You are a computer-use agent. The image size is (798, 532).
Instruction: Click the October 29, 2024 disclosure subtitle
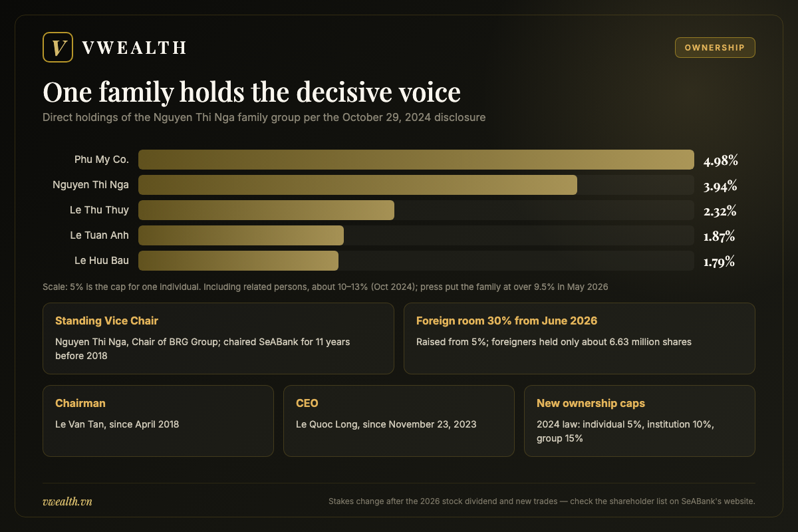pyautogui.click(x=264, y=118)
